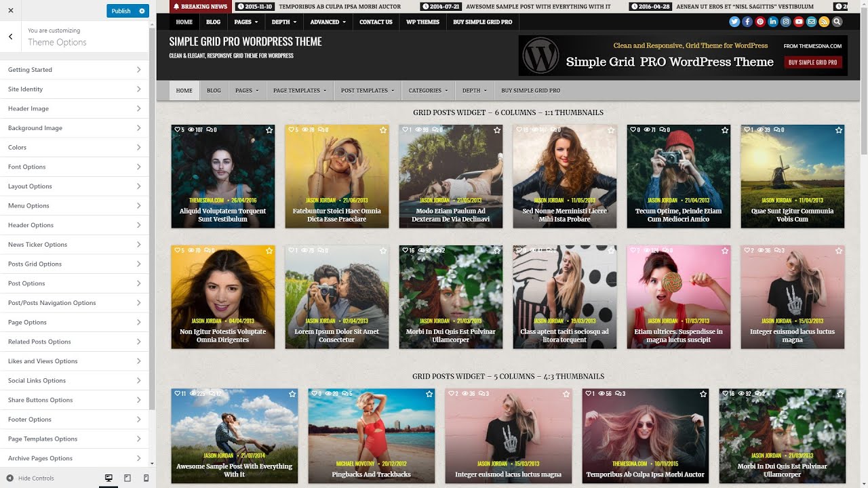Expand Pages dropdown in top black menu
Viewport: 868px width, 488px height.
coord(246,22)
